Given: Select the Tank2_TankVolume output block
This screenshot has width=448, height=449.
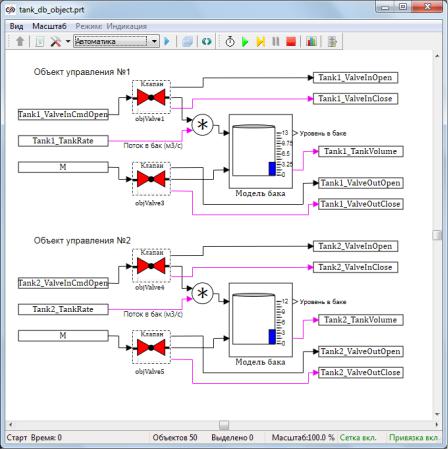Looking at the screenshot, I should (361, 320).
